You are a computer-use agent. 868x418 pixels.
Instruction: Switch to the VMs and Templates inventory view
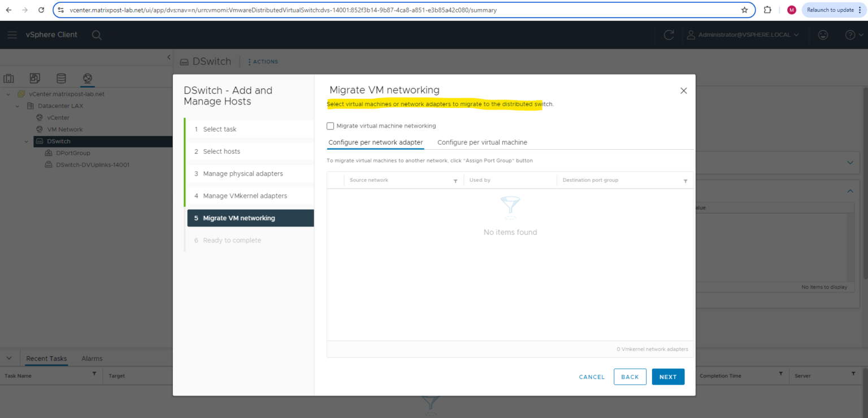coord(34,78)
